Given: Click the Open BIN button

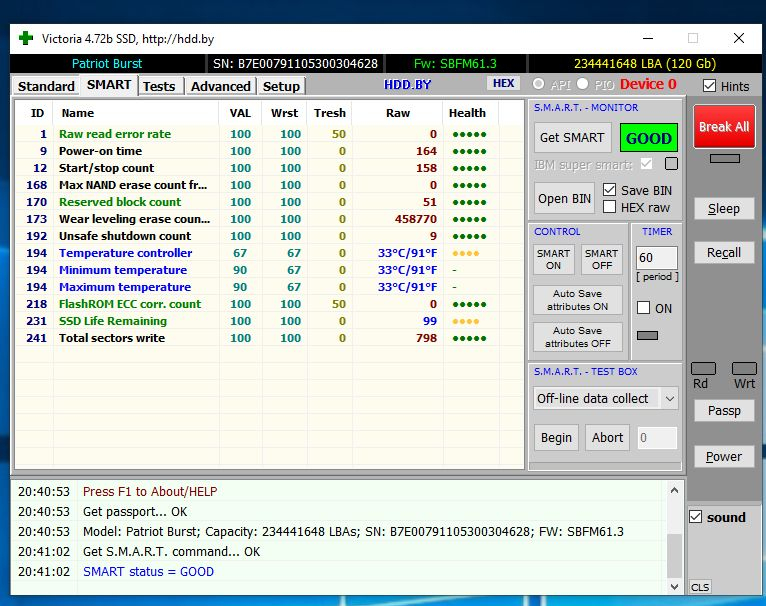Looking at the screenshot, I should pos(565,198).
